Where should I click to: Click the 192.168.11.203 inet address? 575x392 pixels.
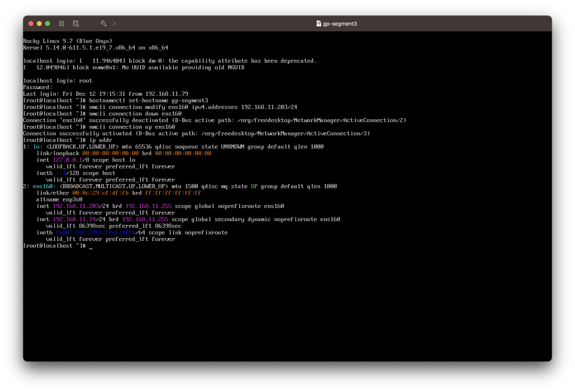tap(76, 206)
